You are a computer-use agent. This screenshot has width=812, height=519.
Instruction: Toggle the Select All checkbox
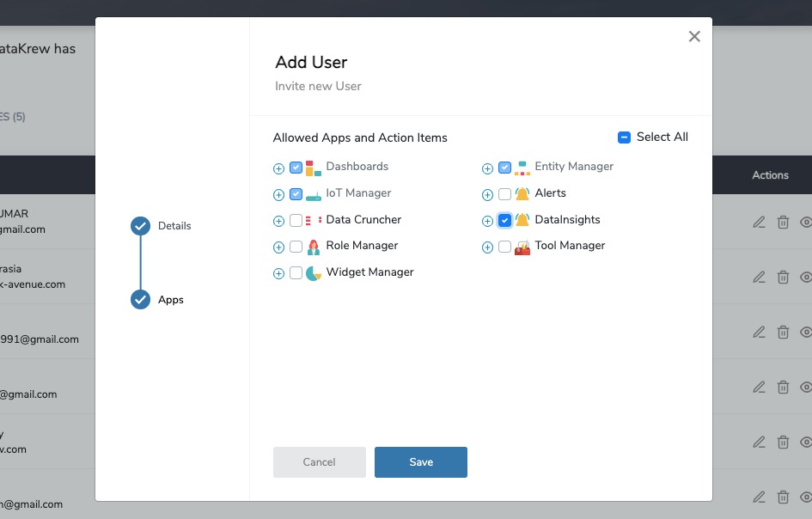click(624, 137)
